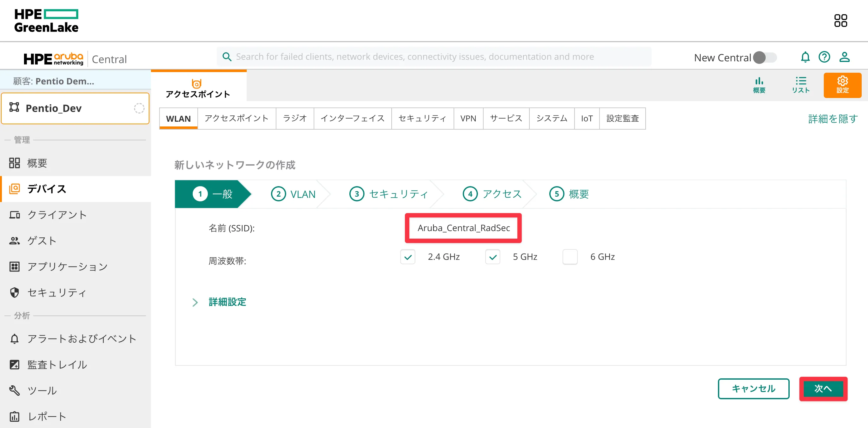Click the notifications bell icon
This screenshot has width=868, height=428.
[x=805, y=57]
